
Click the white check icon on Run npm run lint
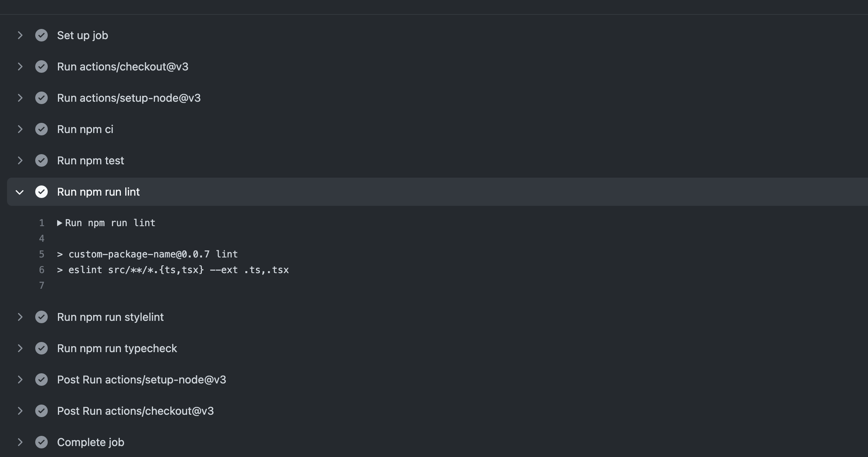(x=41, y=192)
